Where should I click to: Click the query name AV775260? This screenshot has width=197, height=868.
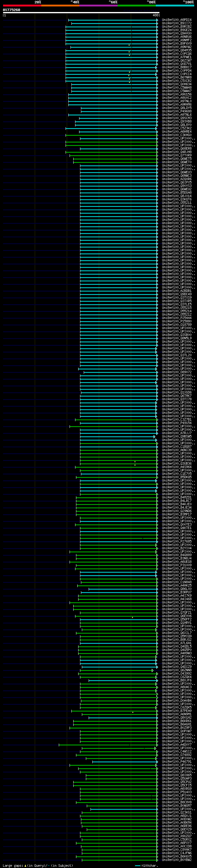[x=11, y=10]
